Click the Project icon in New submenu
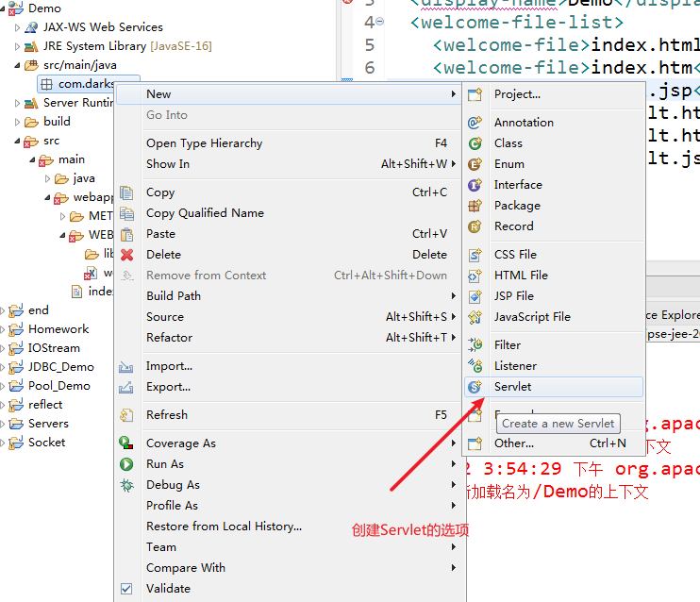The image size is (700, 602). click(475, 94)
